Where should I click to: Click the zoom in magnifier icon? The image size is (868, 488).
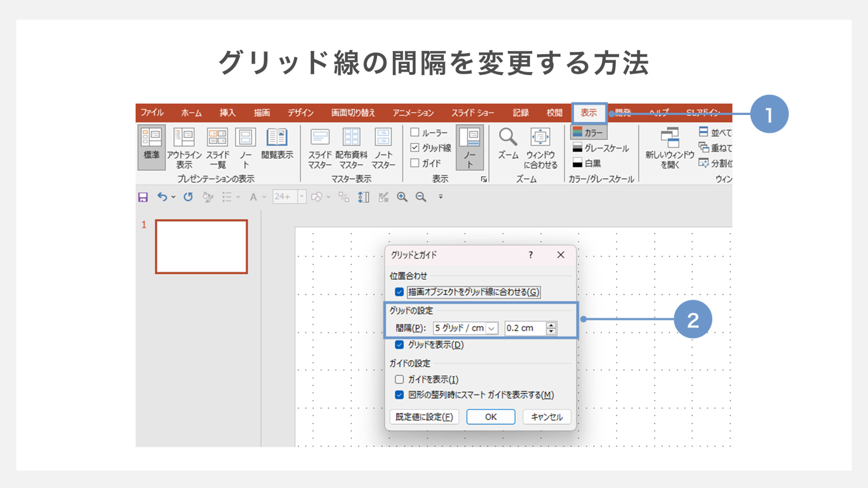[x=402, y=197]
